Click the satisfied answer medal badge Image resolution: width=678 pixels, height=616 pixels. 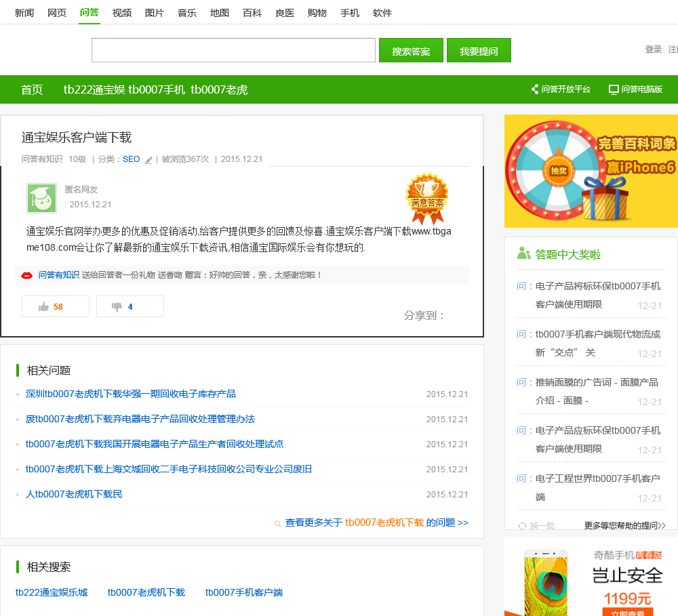(x=426, y=199)
